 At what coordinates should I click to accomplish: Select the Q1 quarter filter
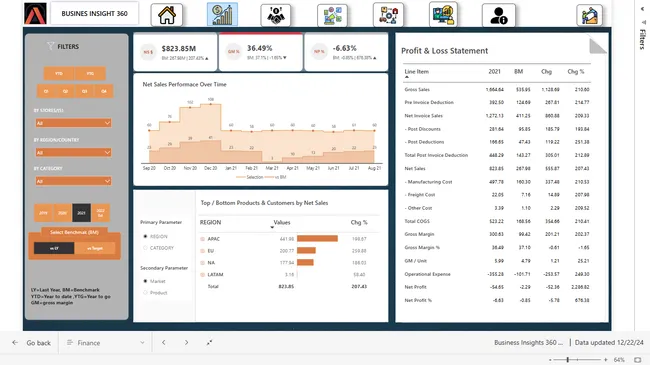(46, 91)
